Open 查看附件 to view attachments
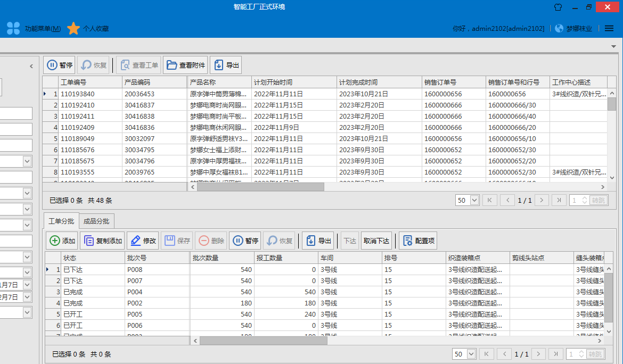This screenshot has height=364, width=623. point(185,65)
